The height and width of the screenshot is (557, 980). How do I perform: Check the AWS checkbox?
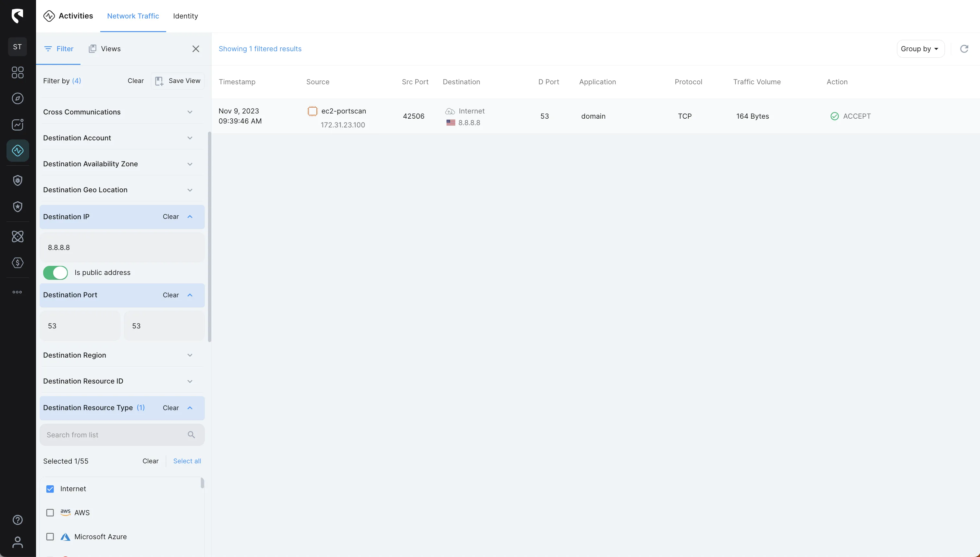click(50, 512)
